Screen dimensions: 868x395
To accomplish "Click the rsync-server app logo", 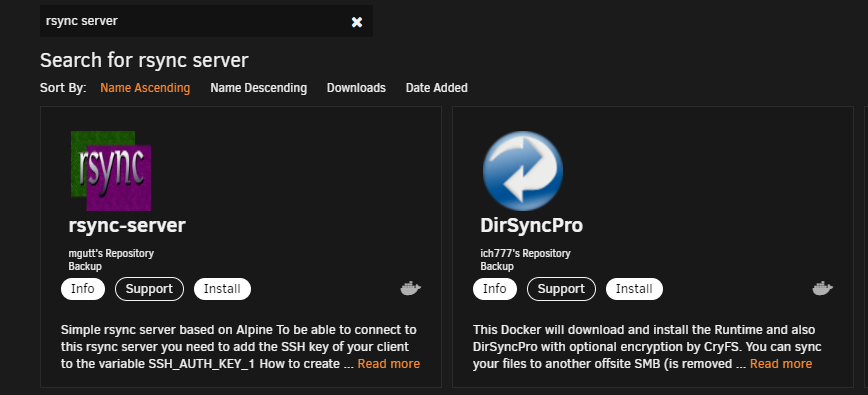I will [111, 170].
